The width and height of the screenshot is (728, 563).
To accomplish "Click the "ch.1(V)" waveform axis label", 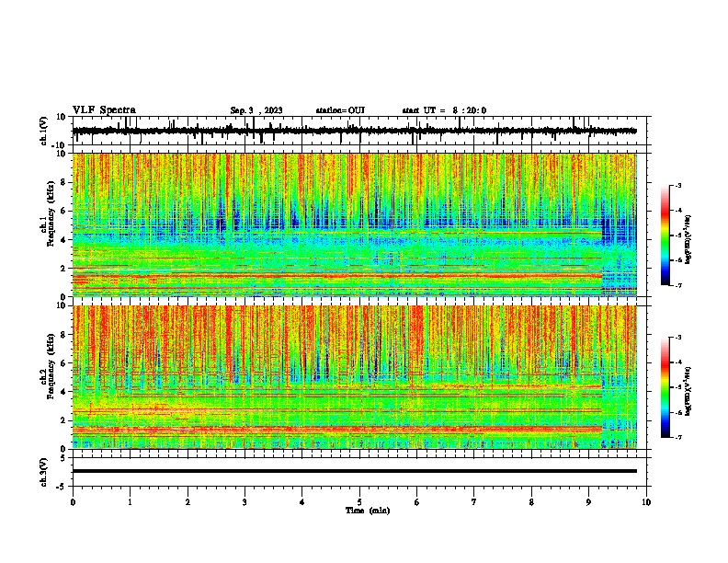I will tap(44, 131).
